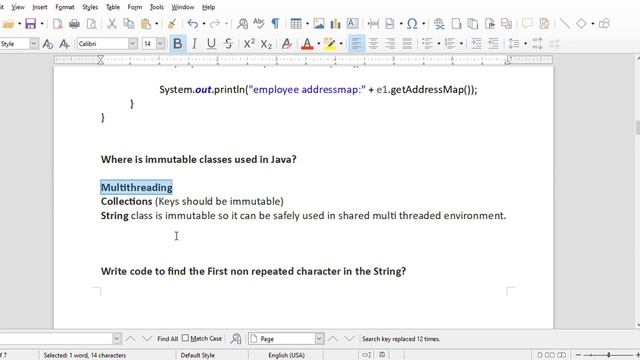Open Find and Replace from toolbar
Image resolution: width=640 pixels, height=360 pixels.
242,24
